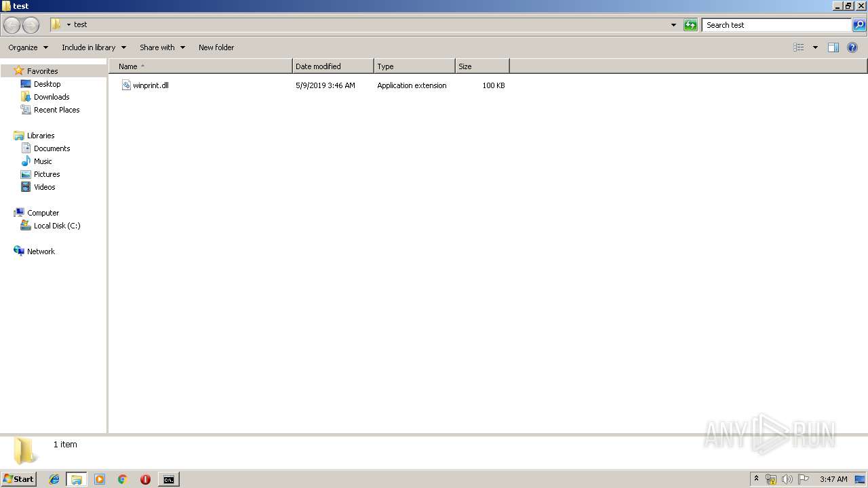Viewport: 868px width, 488px height.
Task: Click the 5/9/2019 3:46 AM date cell
Action: pos(325,85)
